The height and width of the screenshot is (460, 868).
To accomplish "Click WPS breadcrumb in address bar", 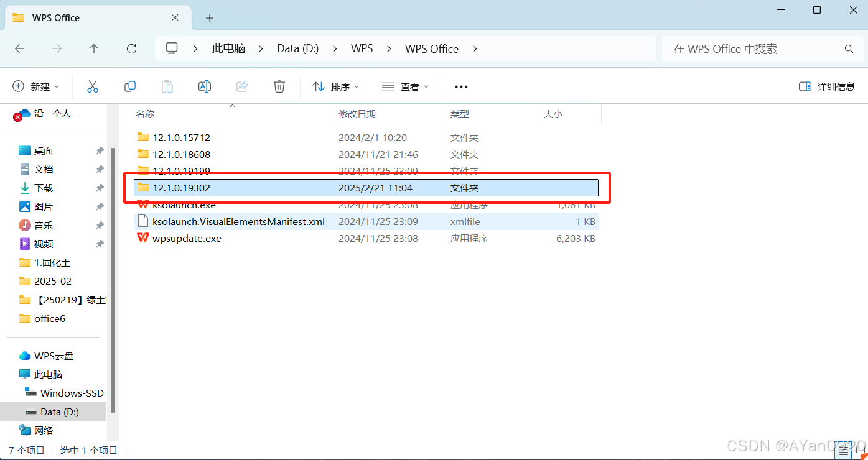I will pyautogui.click(x=362, y=48).
